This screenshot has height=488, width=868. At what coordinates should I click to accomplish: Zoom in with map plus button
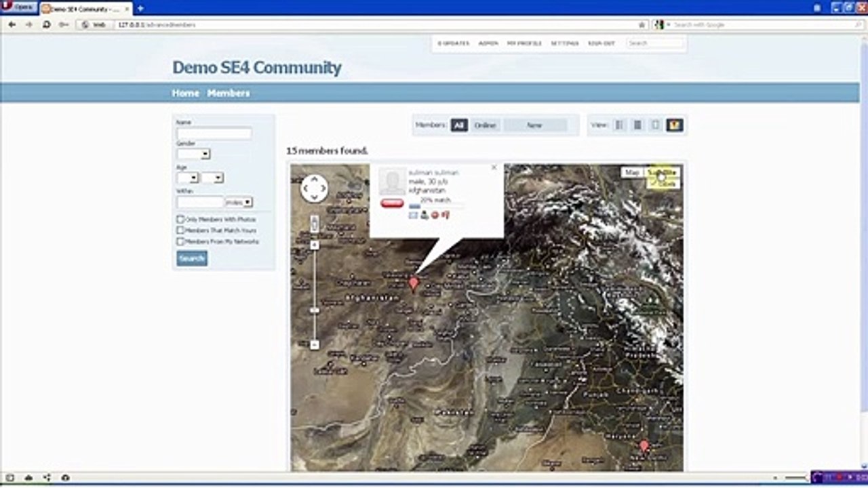(315, 245)
